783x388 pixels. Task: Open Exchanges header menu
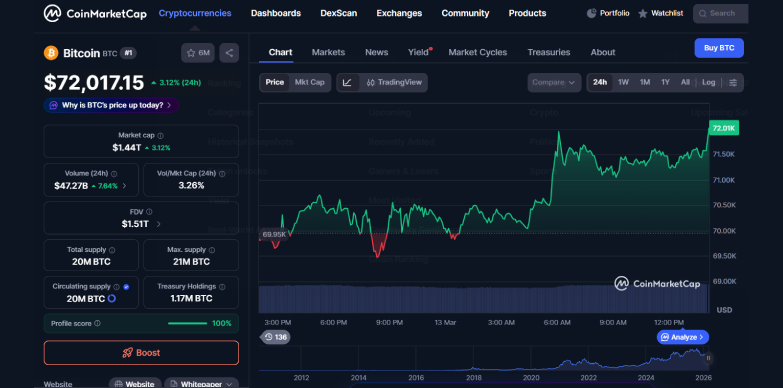click(x=399, y=13)
